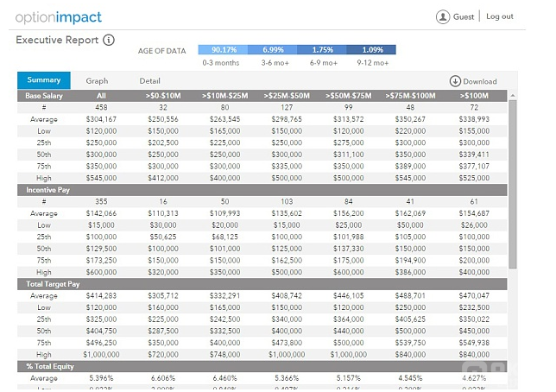This screenshot has height=392, width=556.
Task: Click the info icon beside Executive Report
Action: point(109,40)
